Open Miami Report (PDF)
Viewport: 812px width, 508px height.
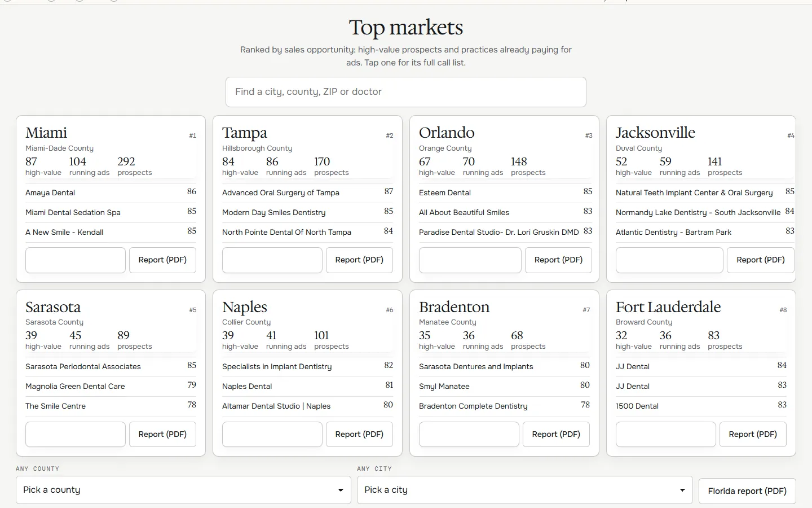162,260
